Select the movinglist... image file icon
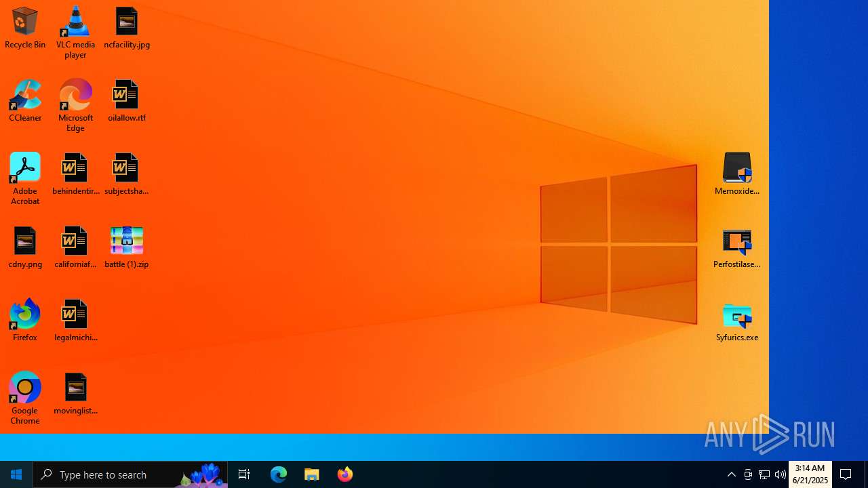This screenshot has width=868, height=488. pyautogui.click(x=75, y=394)
